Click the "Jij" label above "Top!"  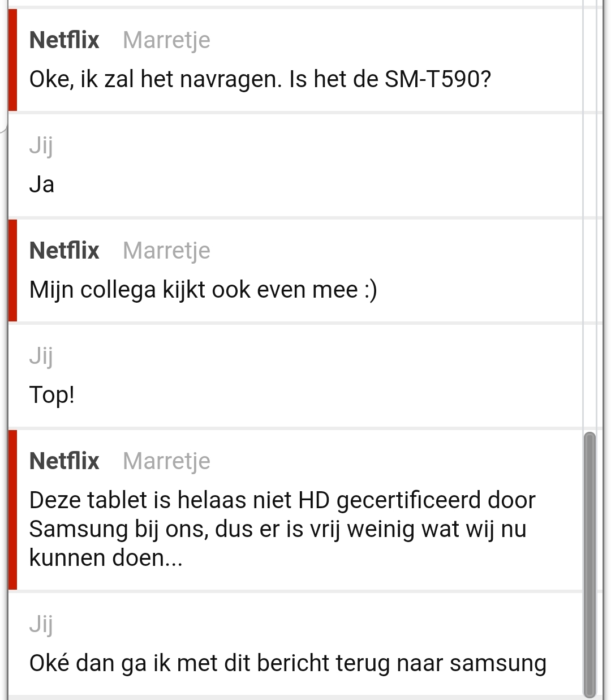click(41, 356)
